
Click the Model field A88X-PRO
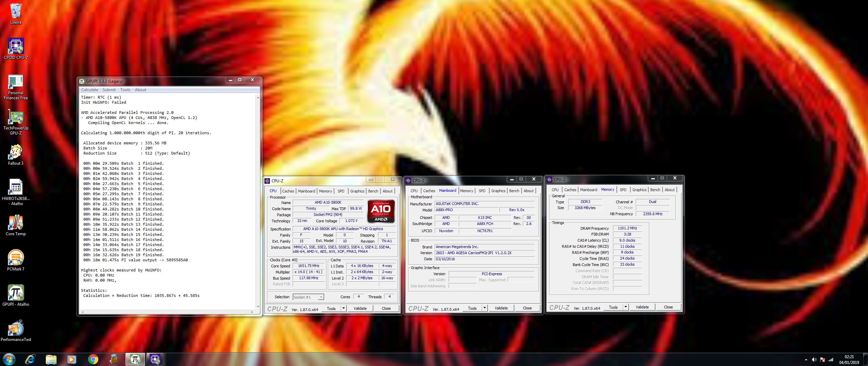point(467,210)
